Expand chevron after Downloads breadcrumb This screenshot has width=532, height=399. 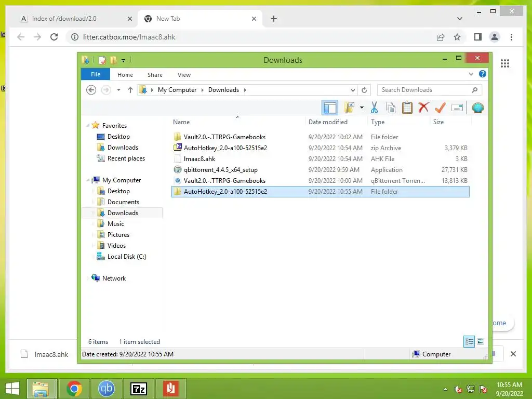coord(245,90)
